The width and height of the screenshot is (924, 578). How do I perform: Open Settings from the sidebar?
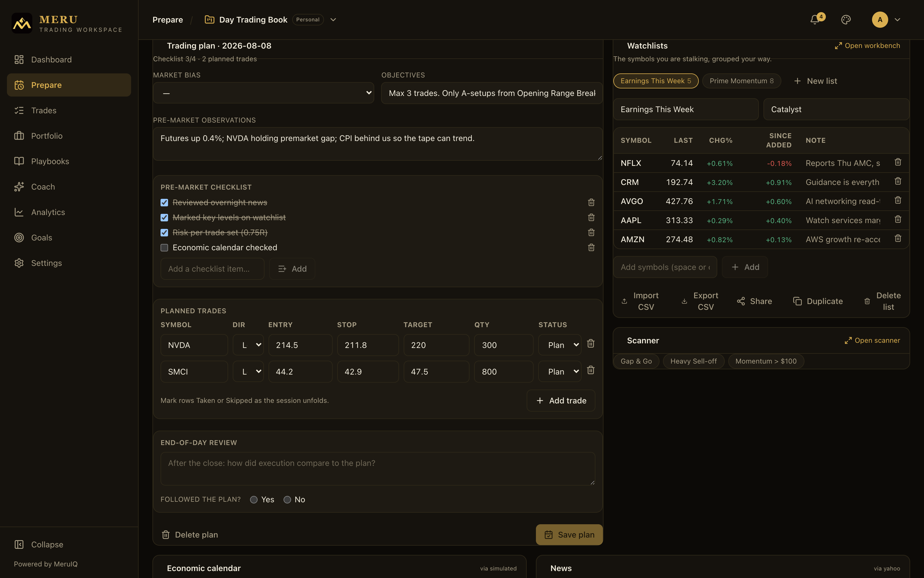click(69, 263)
